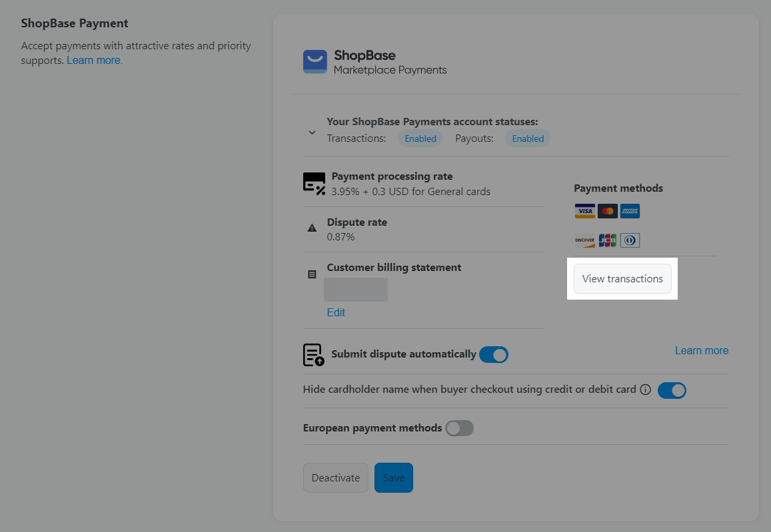Click the Payouts Enabled status badge
The height and width of the screenshot is (532, 771).
tap(528, 138)
